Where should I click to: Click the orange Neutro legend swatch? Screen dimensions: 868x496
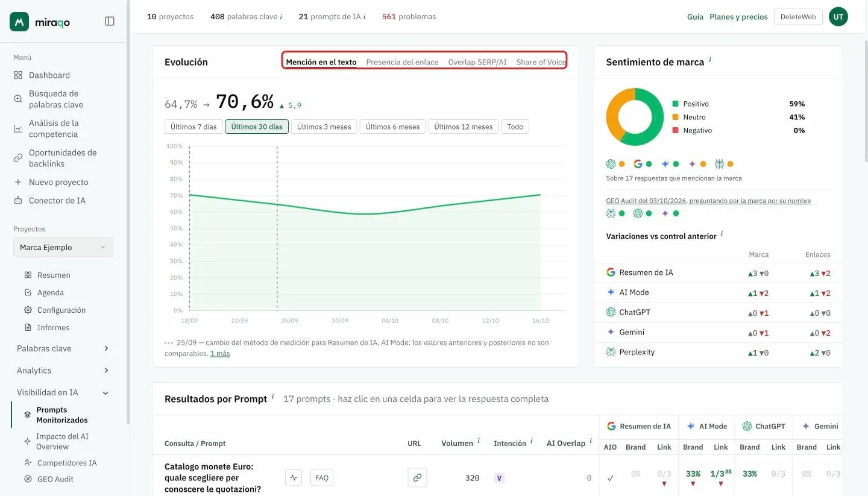click(x=676, y=117)
